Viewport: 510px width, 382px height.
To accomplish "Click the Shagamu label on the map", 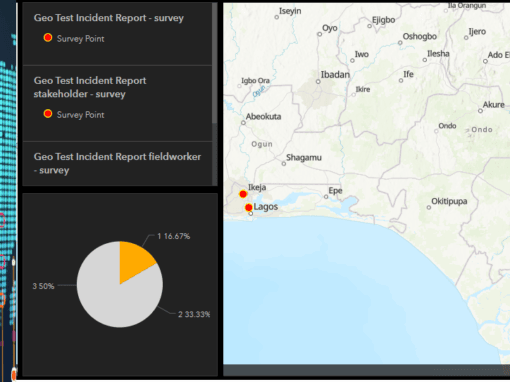I will click(x=304, y=157).
